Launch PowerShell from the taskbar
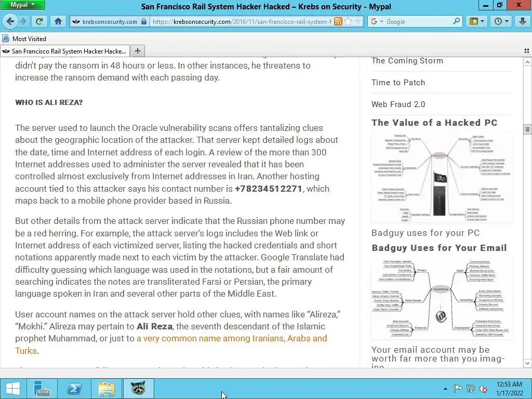Viewport: 532px width, 399px height. [x=74, y=389]
